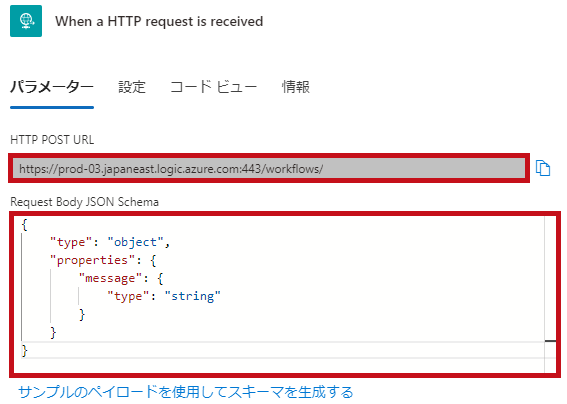Place cursor on the "message" line
The height and width of the screenshot is (404, 567).
pos(121,278)
